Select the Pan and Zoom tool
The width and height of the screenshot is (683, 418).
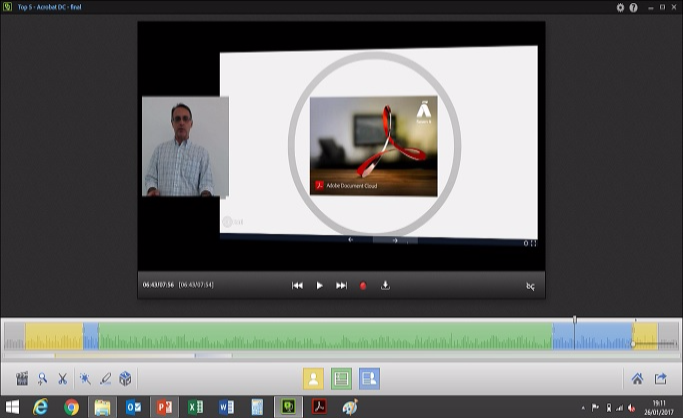(42, 378)
